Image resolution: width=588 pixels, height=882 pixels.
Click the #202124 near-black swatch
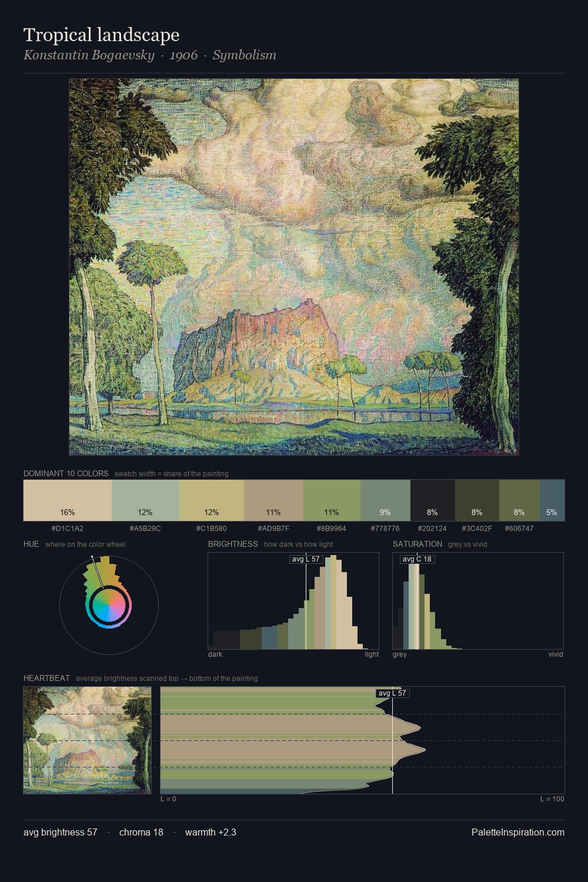(432, 500)
